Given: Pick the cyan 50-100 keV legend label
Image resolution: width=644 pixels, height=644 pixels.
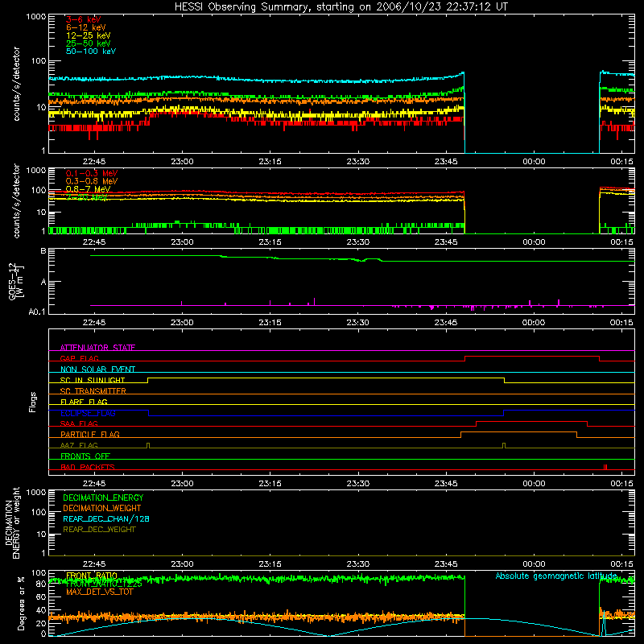Looking at the screenshot, I should pyautogui.click(x=91, y=52).
